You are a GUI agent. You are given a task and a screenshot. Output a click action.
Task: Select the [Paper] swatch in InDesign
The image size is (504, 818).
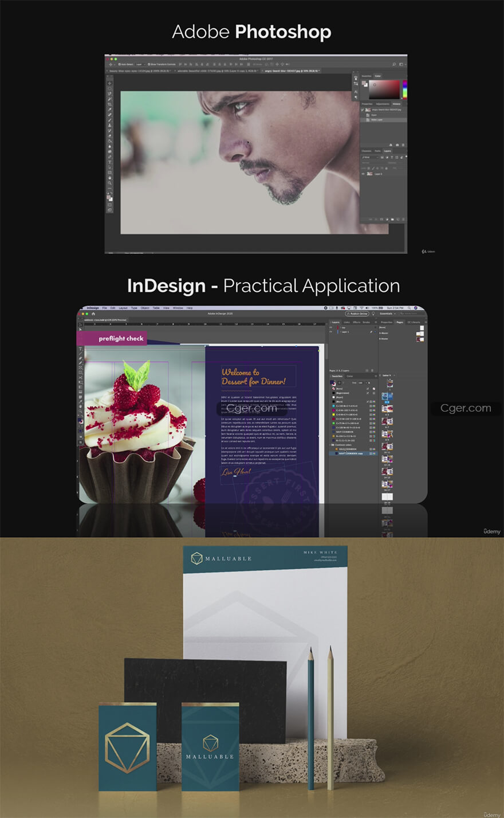[353, 397]
